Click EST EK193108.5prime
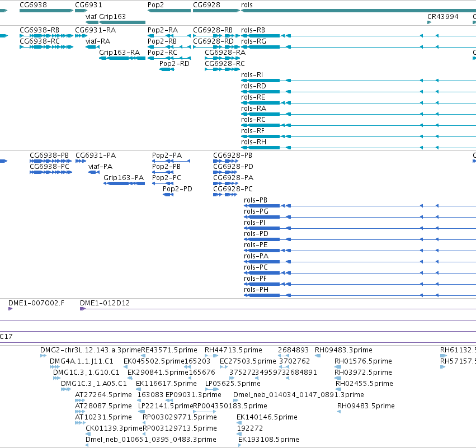 (x=240, y=446)
